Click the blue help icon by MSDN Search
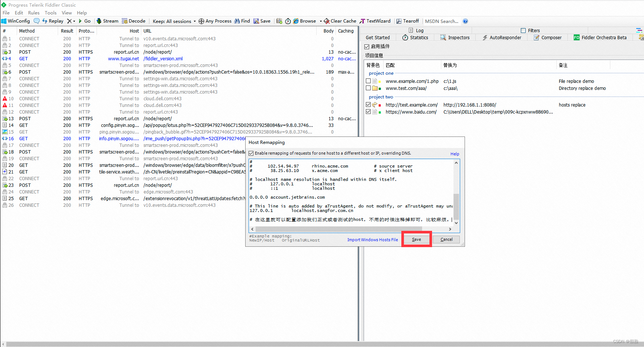 465,21
